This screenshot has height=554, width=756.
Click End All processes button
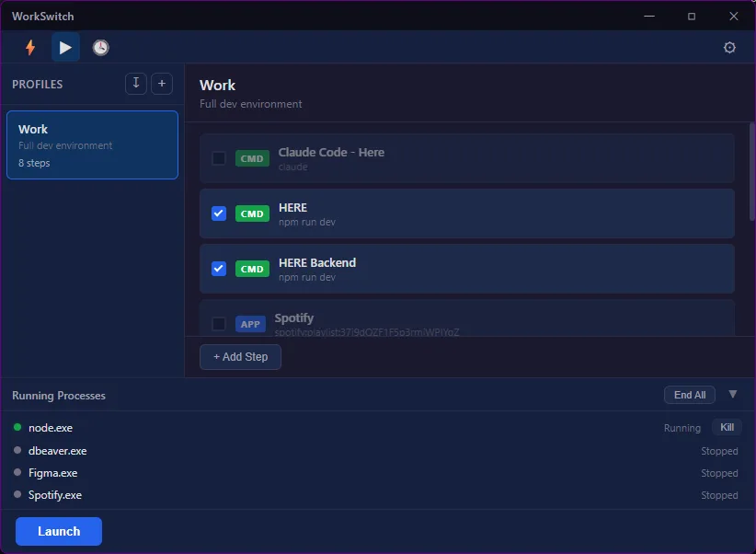coord(690,395)
